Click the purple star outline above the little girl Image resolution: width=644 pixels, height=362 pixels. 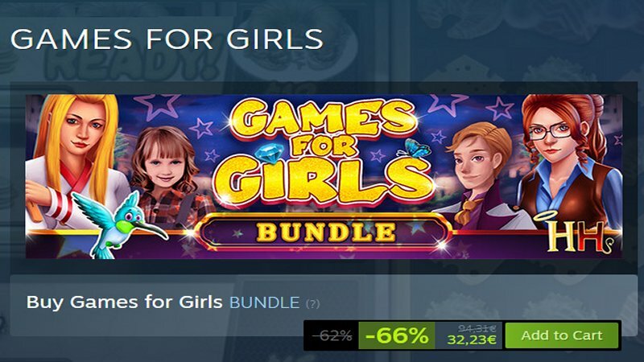158,106
